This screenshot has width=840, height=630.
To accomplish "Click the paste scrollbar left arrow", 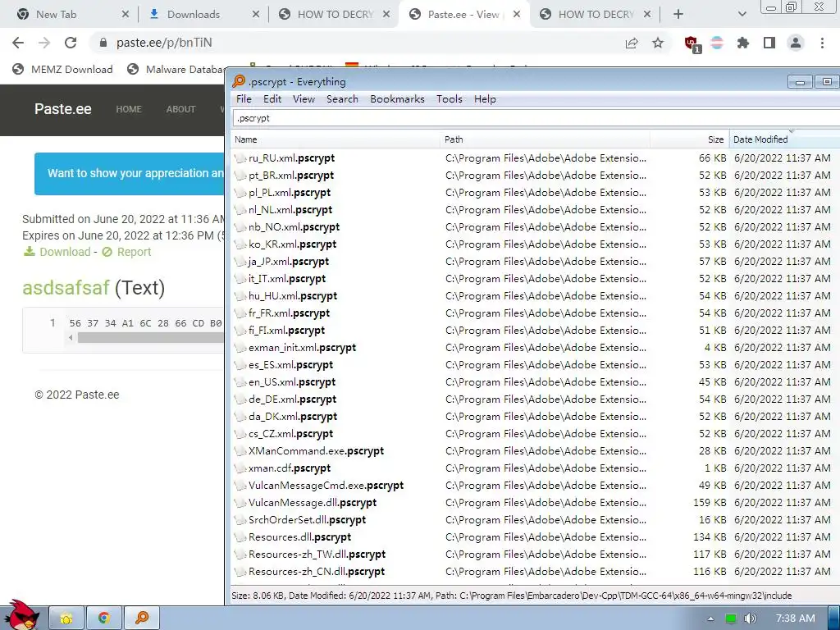I will coord(71,337).
